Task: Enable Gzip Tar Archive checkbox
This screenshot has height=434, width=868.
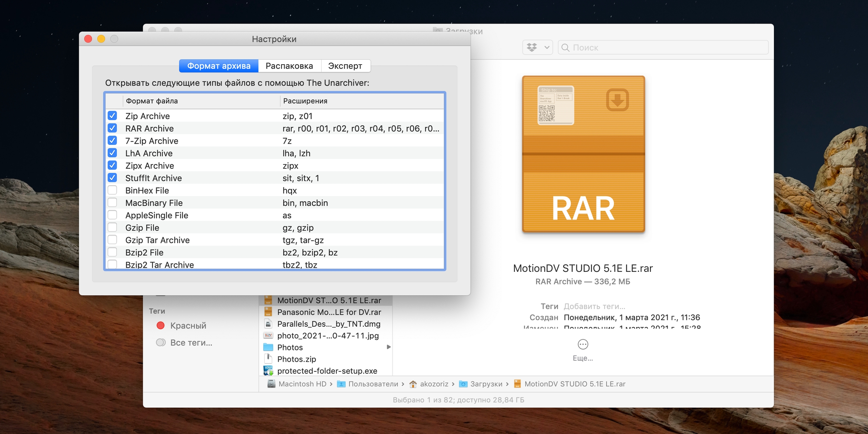Action: [112, 240]
